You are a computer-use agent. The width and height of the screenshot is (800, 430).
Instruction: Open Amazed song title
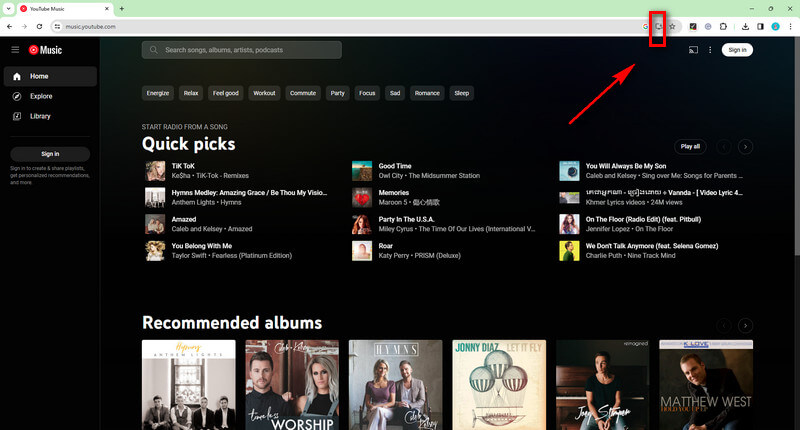(x=184, y=219)
